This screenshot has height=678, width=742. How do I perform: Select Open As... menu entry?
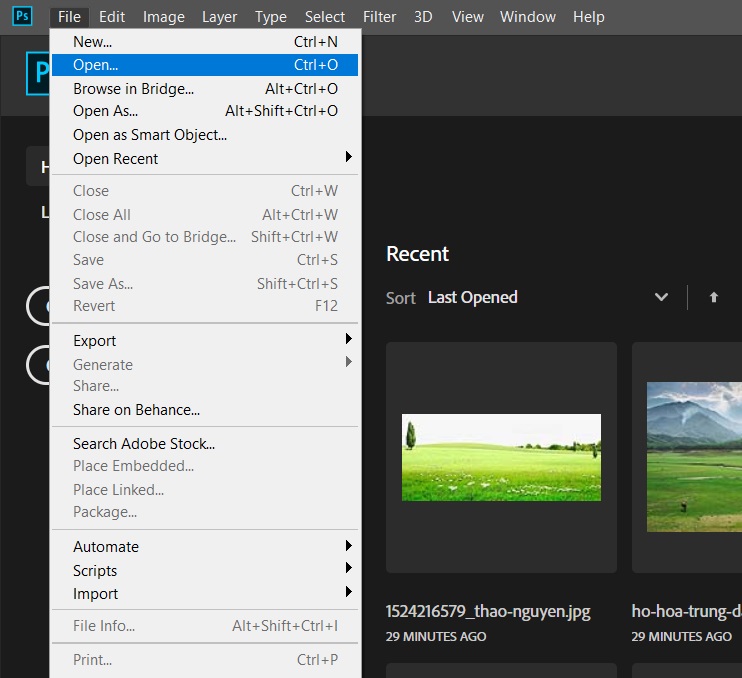pos(205,111)
